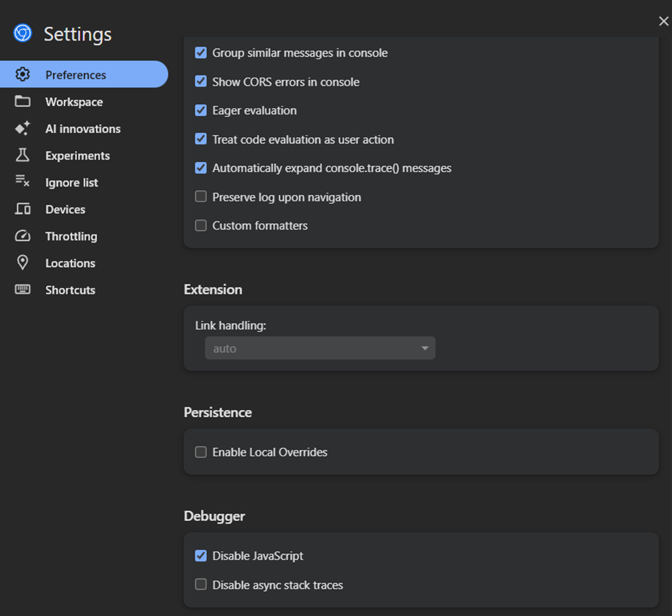
Task: Open the Link handling dropdown
Action: [320, 349]
